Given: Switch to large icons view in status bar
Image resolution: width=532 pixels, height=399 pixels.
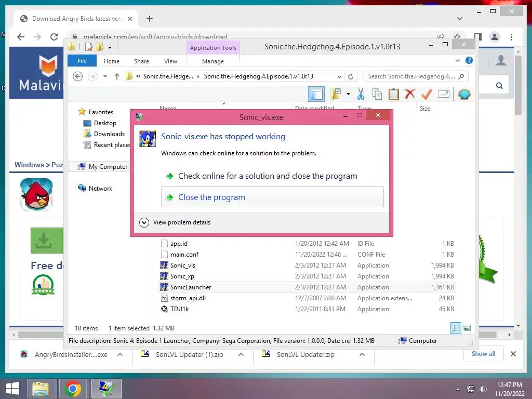Looking at the screenshot, I should pos(467,328).
